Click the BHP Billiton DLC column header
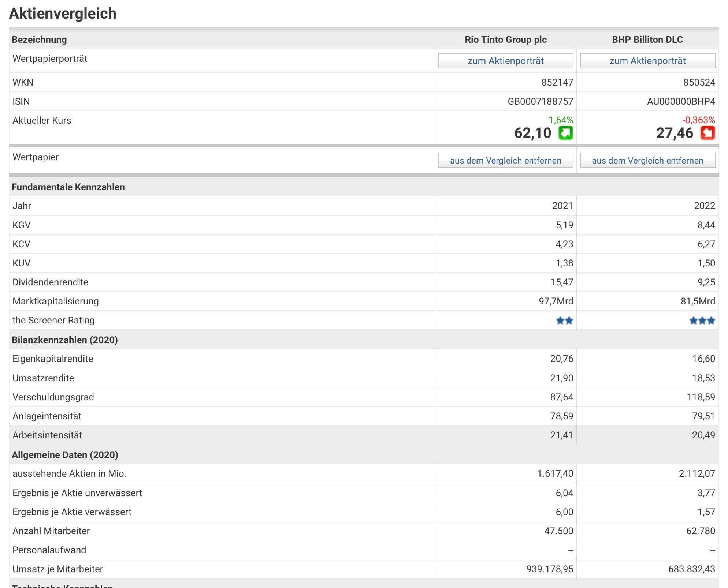 click(647, 40)
